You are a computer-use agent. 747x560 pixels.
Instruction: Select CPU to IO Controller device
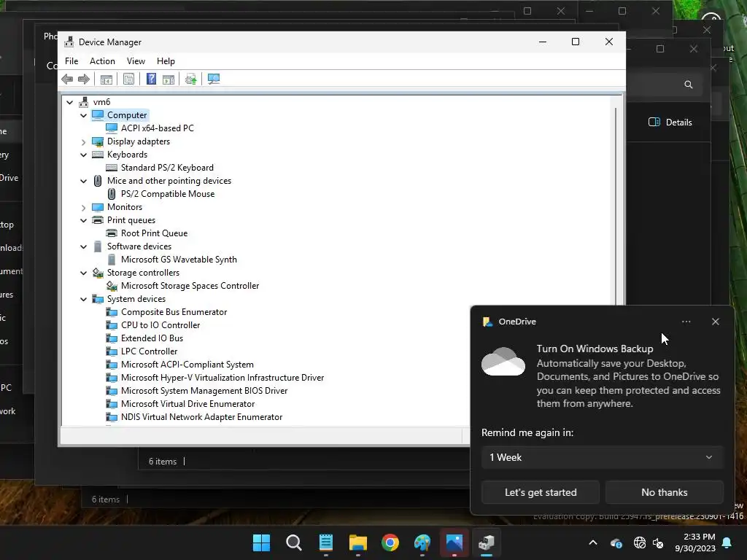(x=160, y=325)
